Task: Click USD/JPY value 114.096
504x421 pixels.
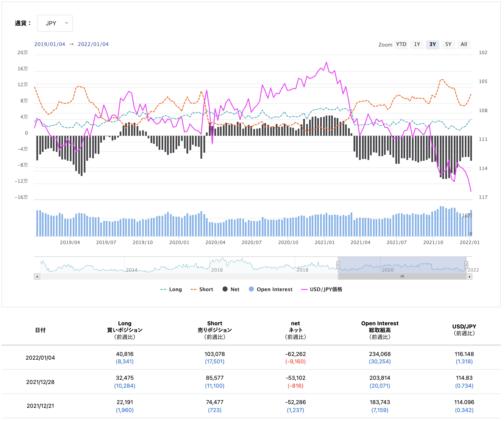Action: 464,402
